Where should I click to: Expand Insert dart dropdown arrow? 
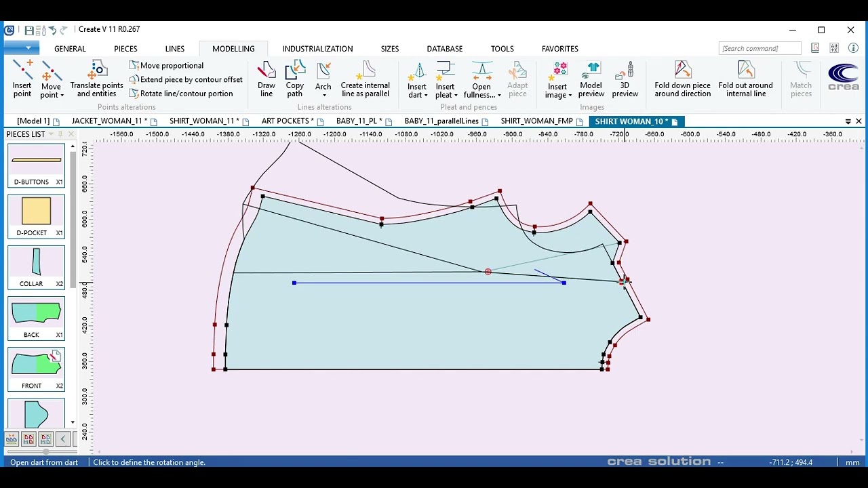pyautogui.click(x=426, y=96)
